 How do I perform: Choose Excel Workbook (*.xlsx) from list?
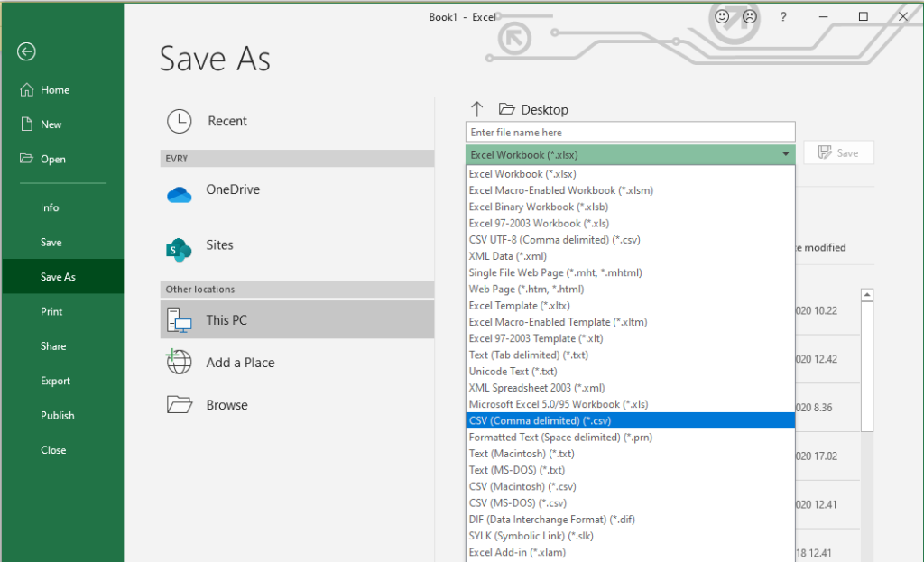click(630, 174)
